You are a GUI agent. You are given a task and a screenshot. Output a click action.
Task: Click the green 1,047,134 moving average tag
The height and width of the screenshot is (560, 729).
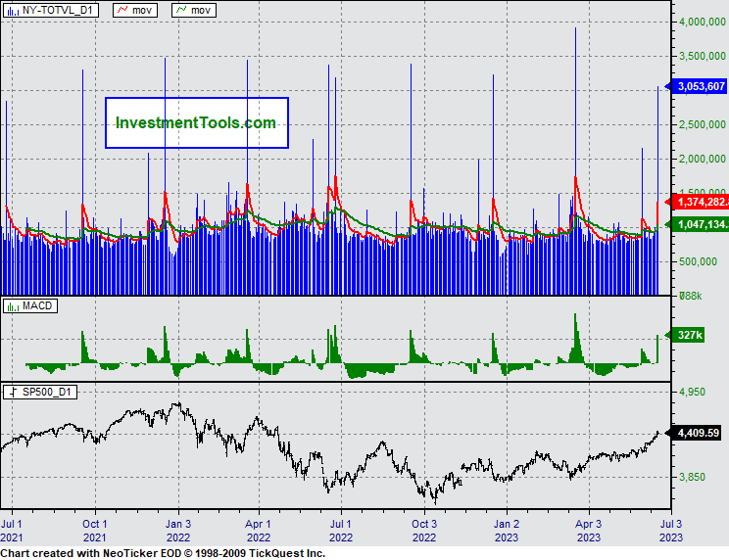pos(700,224)
